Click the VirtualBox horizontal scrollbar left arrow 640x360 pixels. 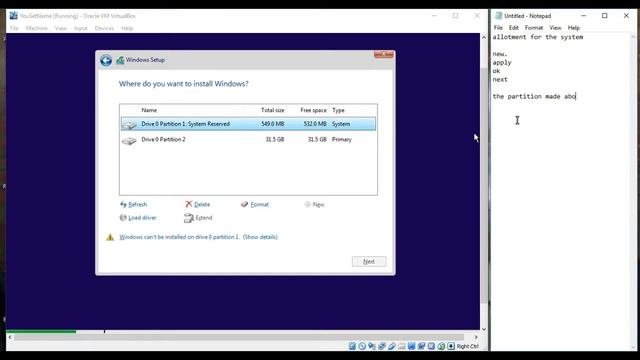[x=10, y=337]
